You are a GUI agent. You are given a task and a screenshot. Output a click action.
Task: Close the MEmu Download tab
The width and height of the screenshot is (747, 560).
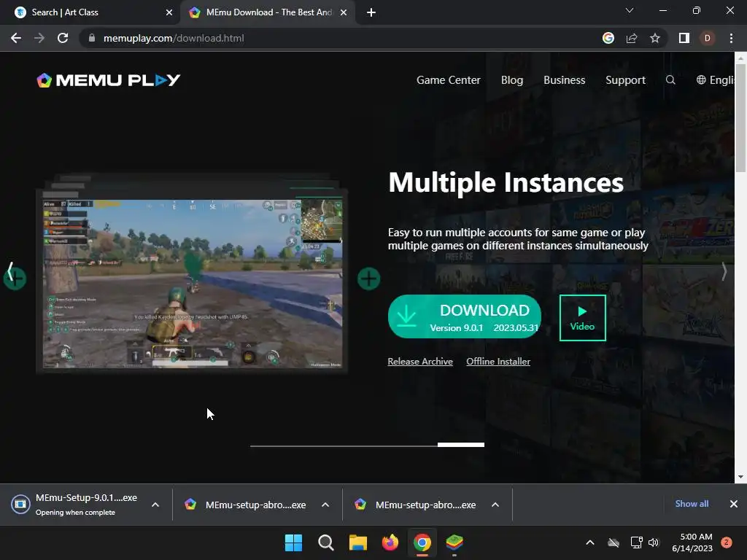344,13
